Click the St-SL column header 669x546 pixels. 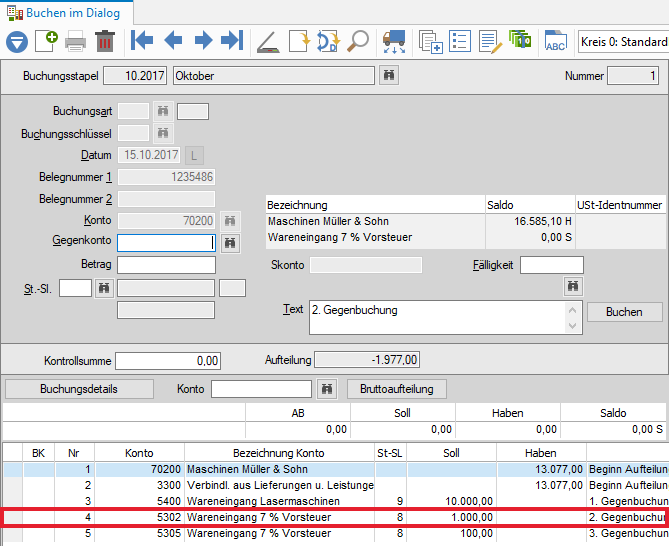tap(390, 453)
